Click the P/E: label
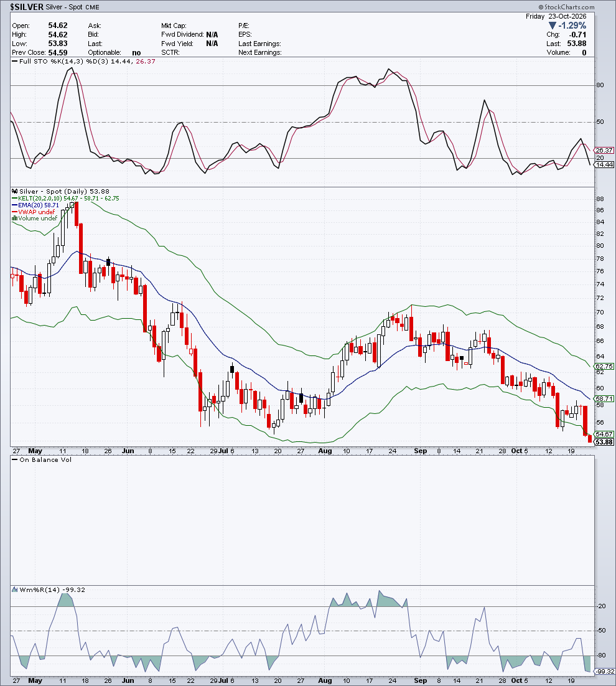616x686 pixels. [243, 26]
